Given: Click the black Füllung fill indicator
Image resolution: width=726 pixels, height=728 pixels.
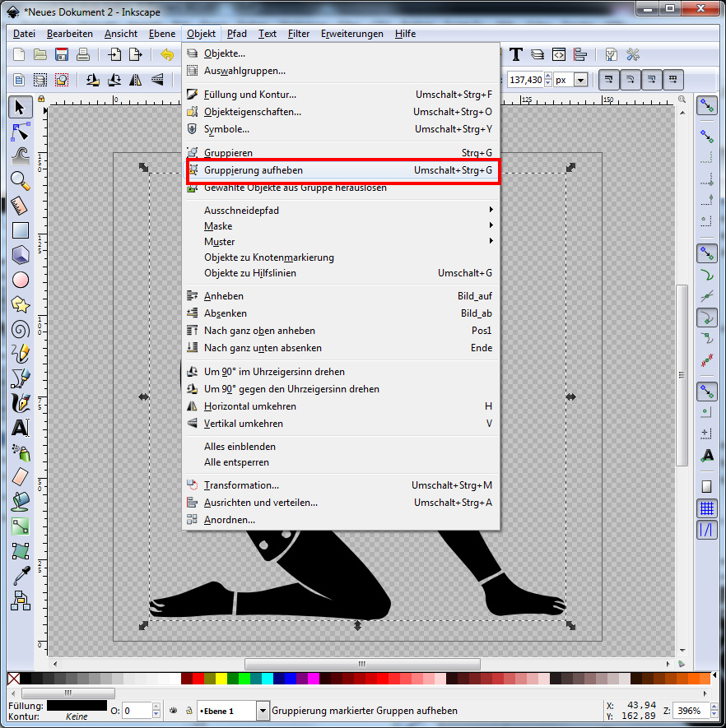Looking at the screenshot, I should pyautogui.click(x=77, y=705).
